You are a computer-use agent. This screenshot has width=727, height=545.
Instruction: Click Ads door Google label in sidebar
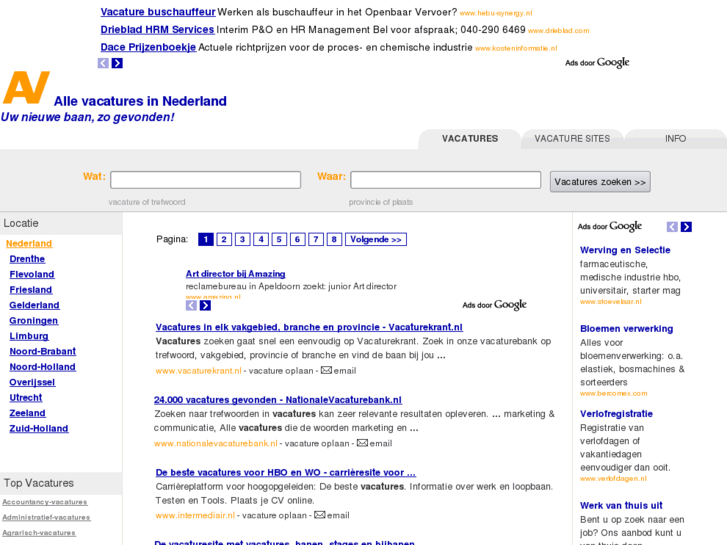coord(610,226)
